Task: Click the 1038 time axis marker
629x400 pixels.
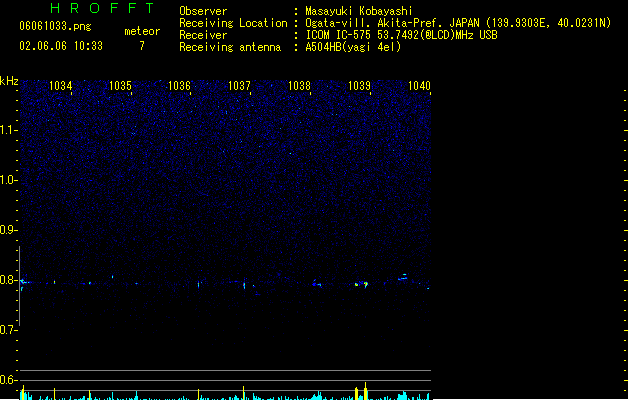Action: 299,86
